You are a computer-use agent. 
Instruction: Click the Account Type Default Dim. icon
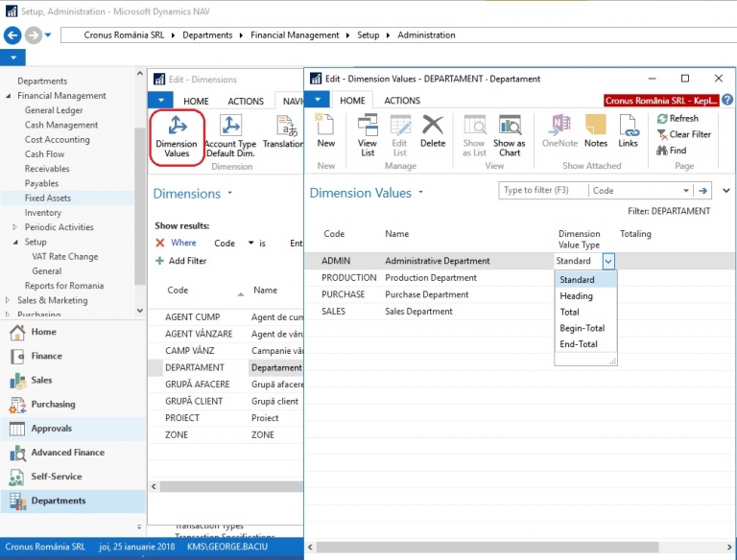coord(230,134)
